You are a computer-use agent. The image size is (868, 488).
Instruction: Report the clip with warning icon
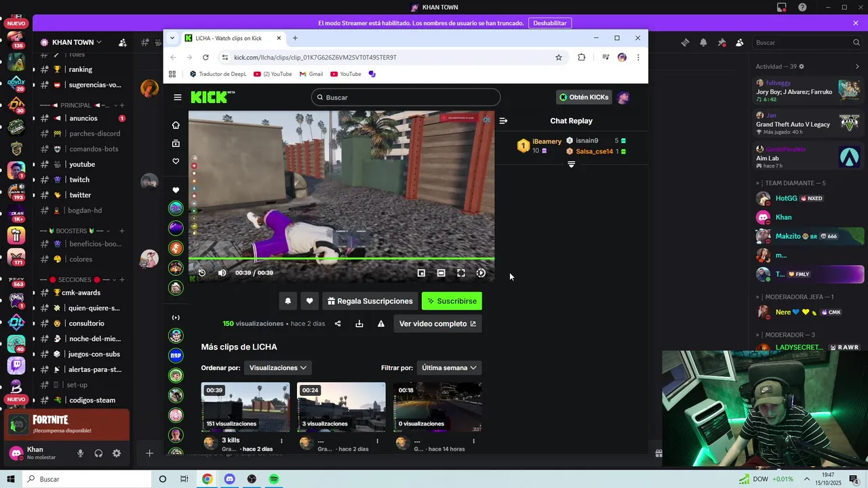[381, 324]
